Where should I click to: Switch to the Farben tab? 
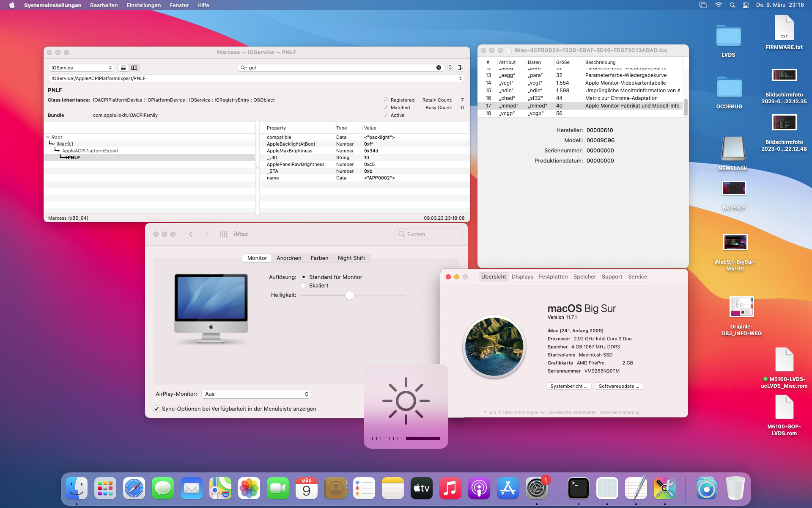pos(319,258)
